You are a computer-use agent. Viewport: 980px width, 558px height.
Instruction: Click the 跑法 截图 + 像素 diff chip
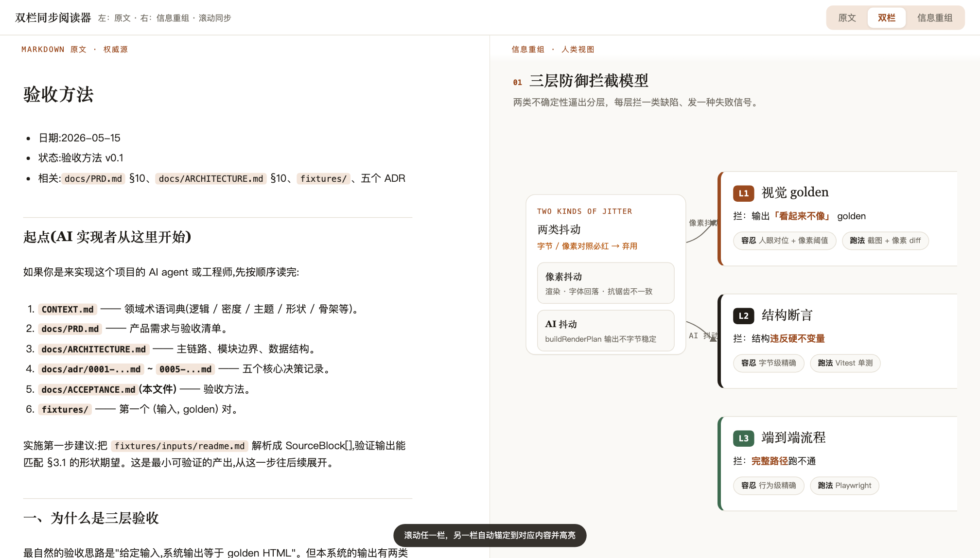[885, 241]
